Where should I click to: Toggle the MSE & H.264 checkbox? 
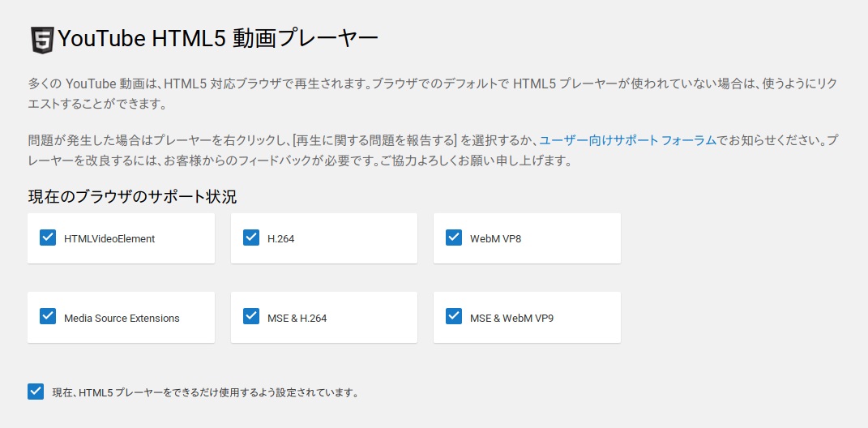click(251, 317)
